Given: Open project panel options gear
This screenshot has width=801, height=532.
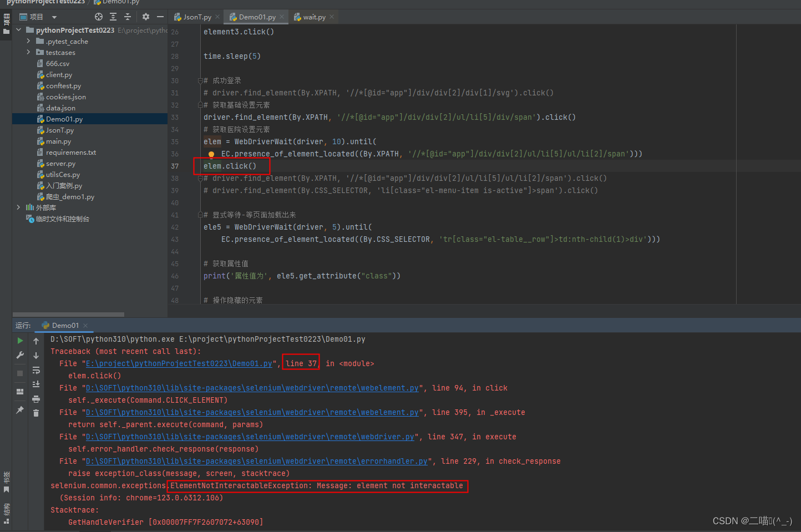Looking at the screenshot, I should (145, 17).
